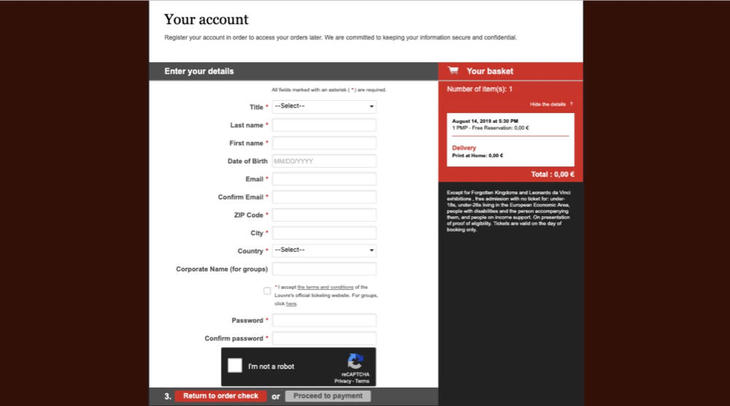This screenshot has height=406, width=730.
Task: Open the Title select dropdown
Action: pos(323,106)
